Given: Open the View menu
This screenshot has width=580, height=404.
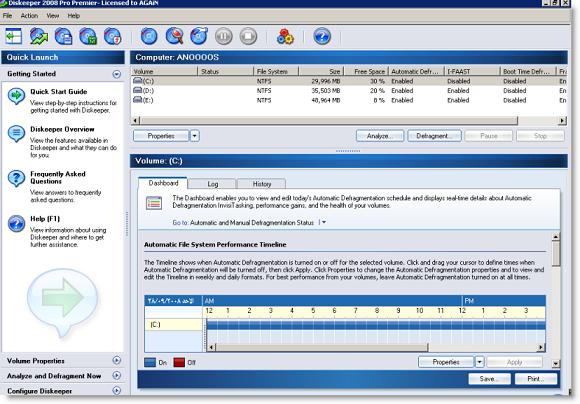Looking at the screenshot, I should point(53,16).
